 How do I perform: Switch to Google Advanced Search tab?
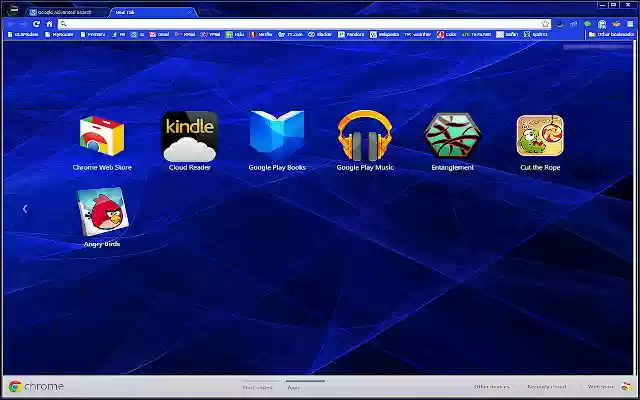point(65,12)
